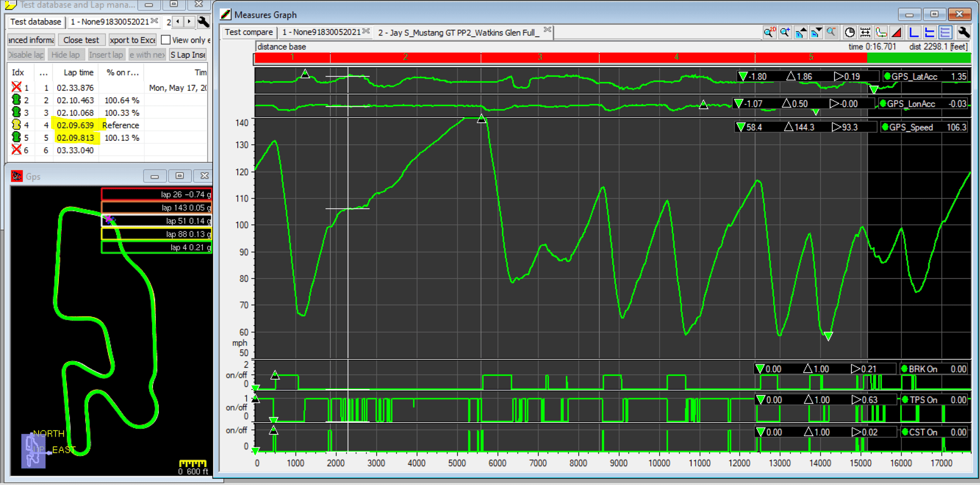The height and width of the screenshot is (485, 980).
Task: Toggle the GPS_LonAcc channel green indicator
Action: [x=883, y=104]
